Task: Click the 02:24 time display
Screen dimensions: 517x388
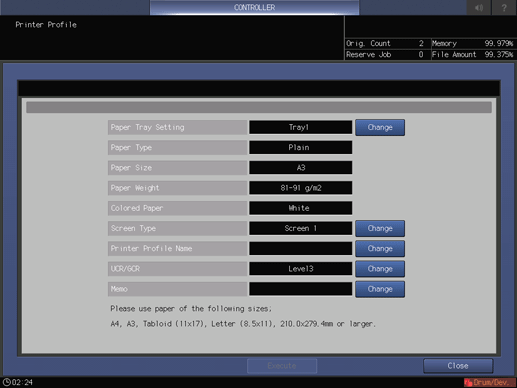Action: (x=22, y=382)
